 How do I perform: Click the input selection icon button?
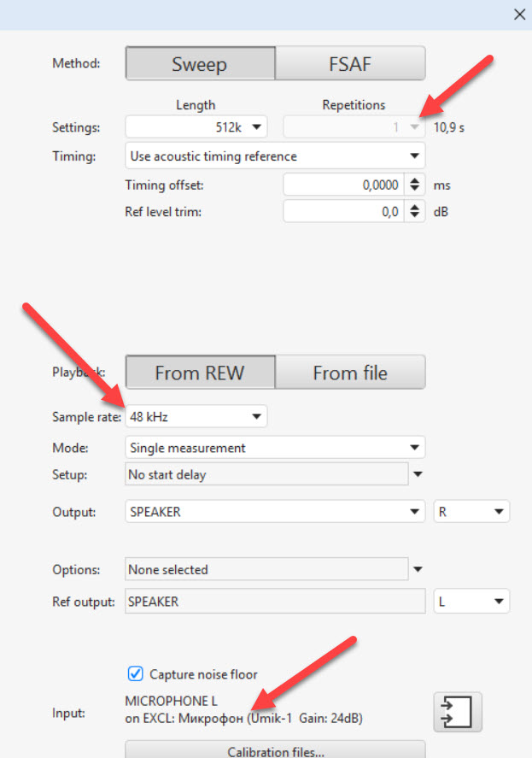coord(457,712)
